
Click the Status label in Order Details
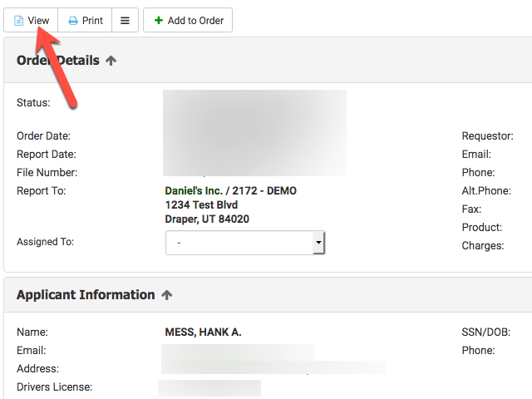point(33,103)
